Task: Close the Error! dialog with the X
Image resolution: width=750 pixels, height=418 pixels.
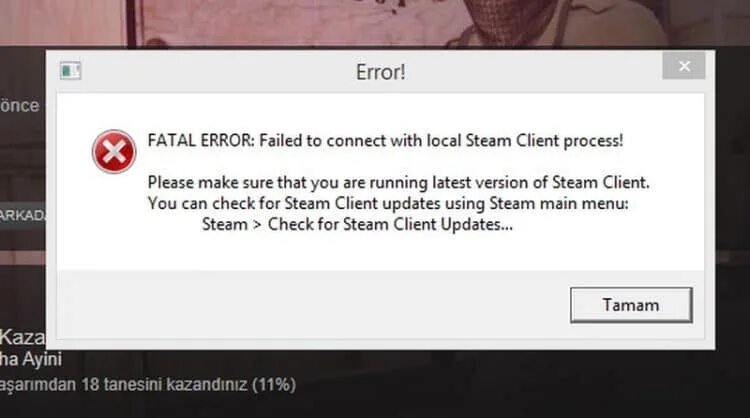Action: 684,66
